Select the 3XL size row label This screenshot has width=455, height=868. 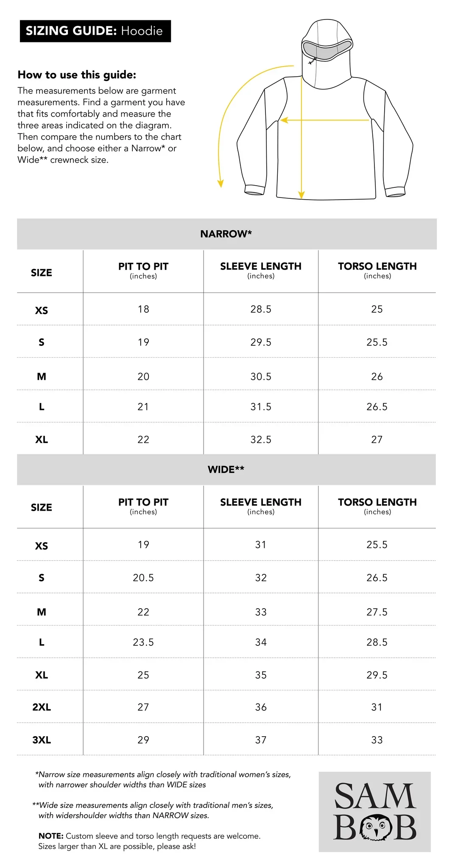(x=42, y=740)
